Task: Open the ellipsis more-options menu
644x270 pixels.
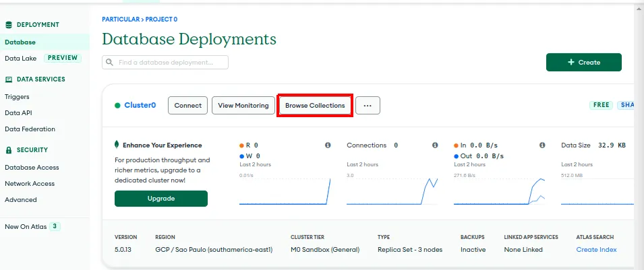Action: point(368,106)
